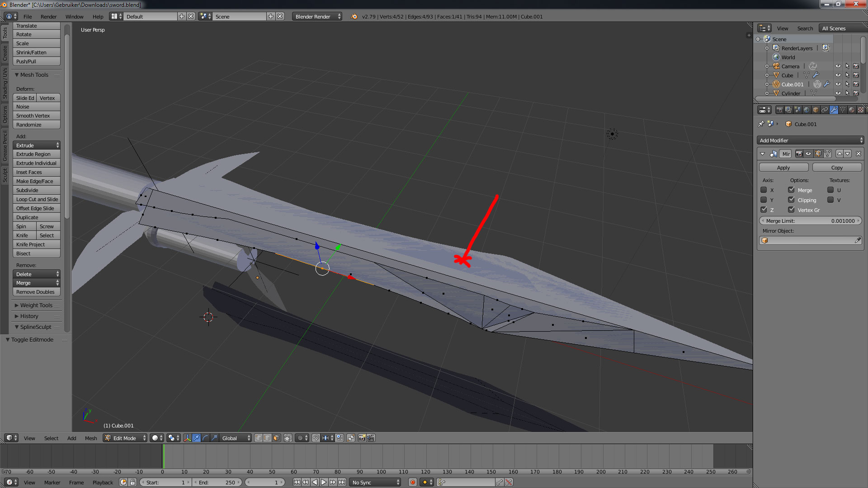Disable the Clipping checkbox on Mirror modifier

click(x=792, y=200)
